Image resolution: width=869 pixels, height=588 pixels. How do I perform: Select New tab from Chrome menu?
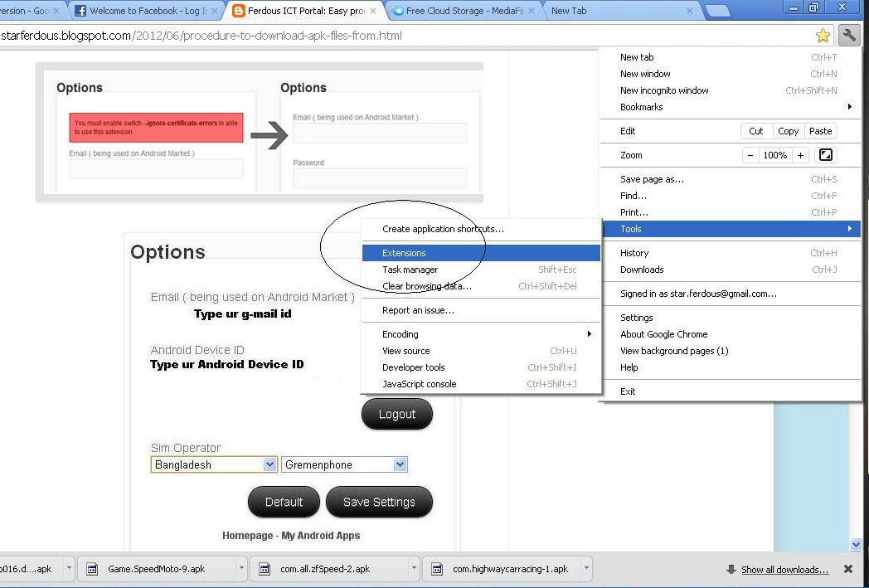731,57
